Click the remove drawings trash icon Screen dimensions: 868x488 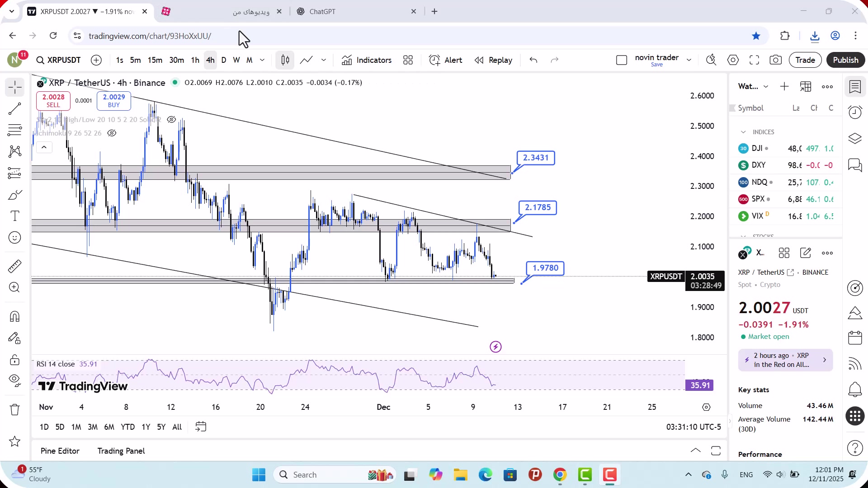(14, 410)
